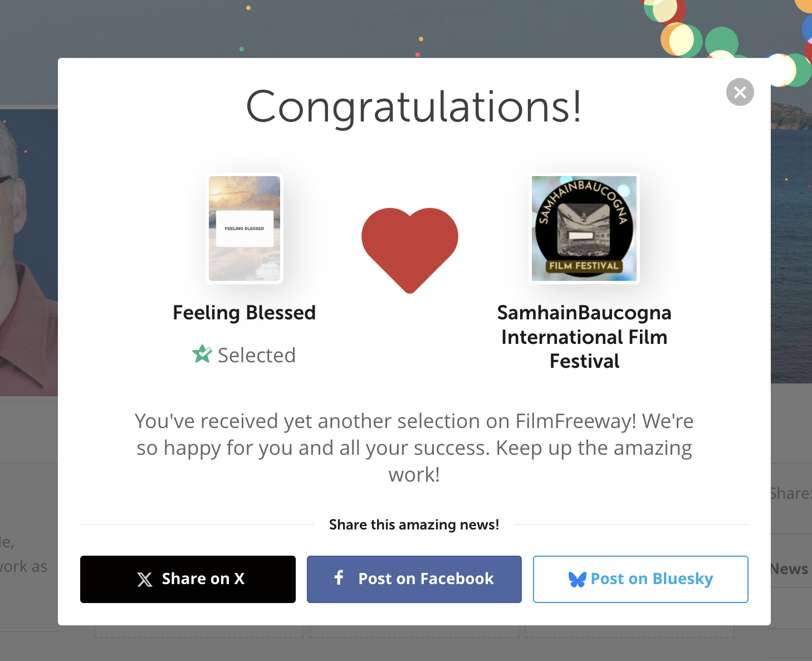Click the FilmFreeway selection message text

click(414, 448)
